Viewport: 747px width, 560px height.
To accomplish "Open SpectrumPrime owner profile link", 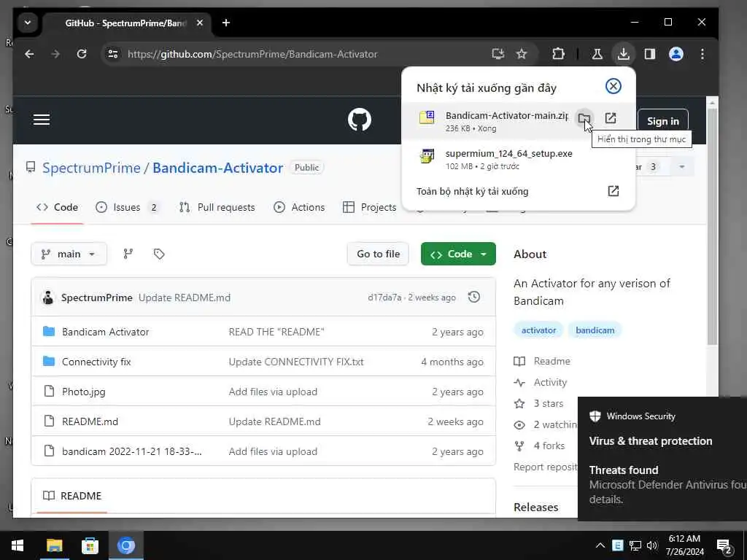I will point(91,168).
